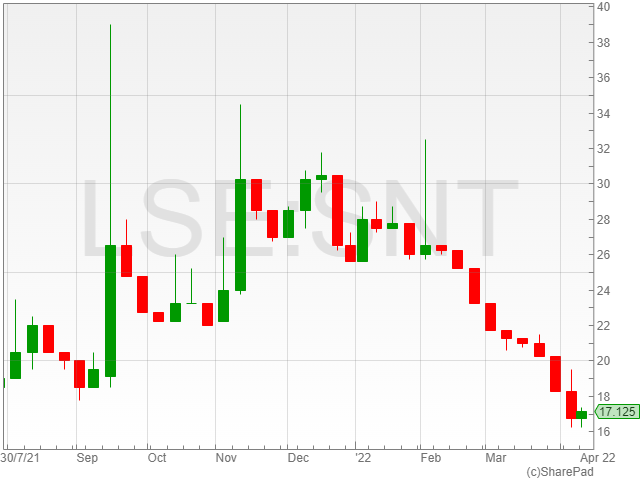Click the green 17.125 current price tag

pyautogui.click(x=615, y=412)
